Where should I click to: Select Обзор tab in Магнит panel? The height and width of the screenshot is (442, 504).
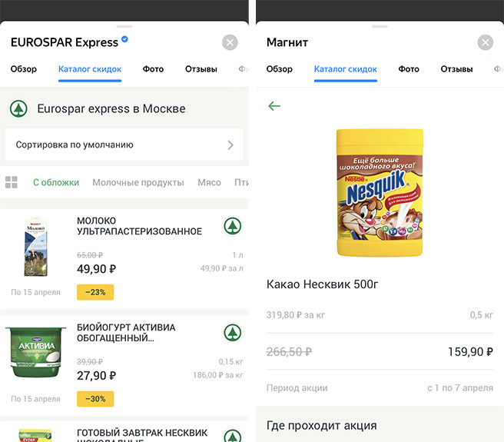280,69
